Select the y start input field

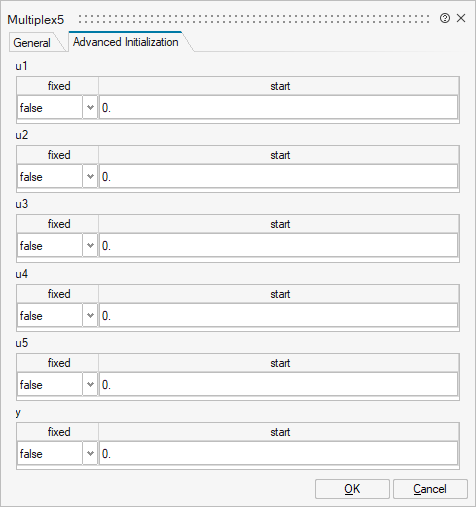click(279, 454)
